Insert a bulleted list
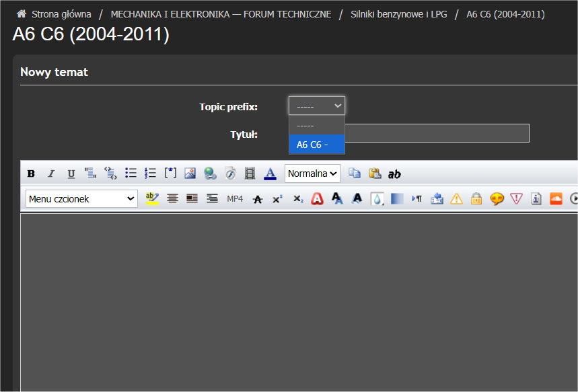 [131, 173]
